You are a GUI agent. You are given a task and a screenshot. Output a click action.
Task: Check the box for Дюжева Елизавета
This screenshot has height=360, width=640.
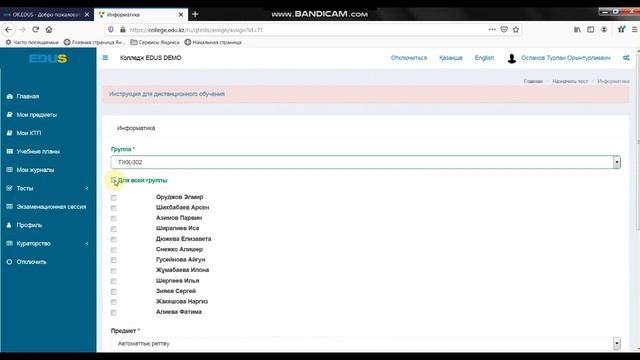tap(113, 240)
